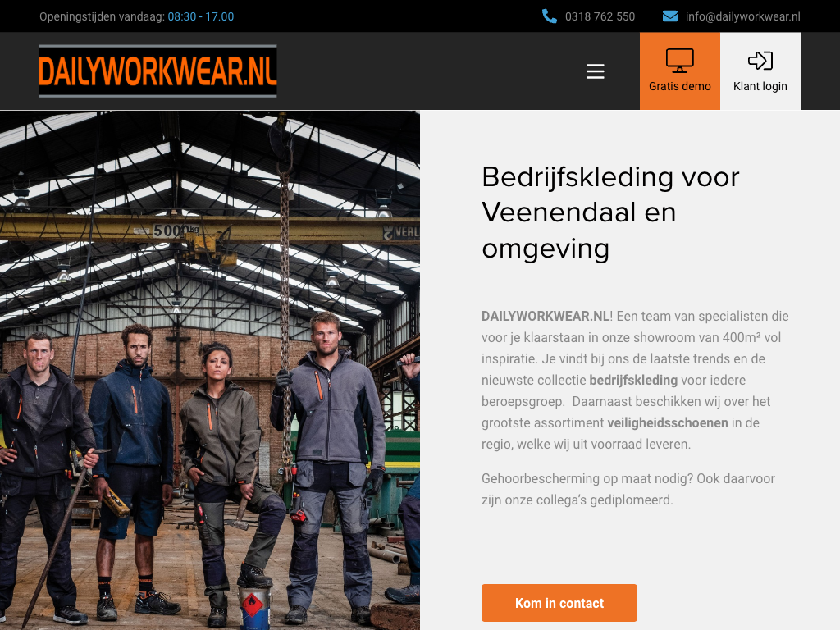Click the bold bedrijfskleding text
Screen dimensions: 840x630
click(633, 381)
